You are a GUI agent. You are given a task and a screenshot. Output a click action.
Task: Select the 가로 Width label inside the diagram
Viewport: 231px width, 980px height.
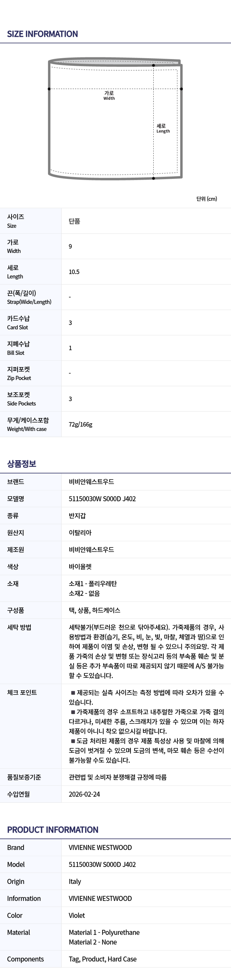coord(109,95)
